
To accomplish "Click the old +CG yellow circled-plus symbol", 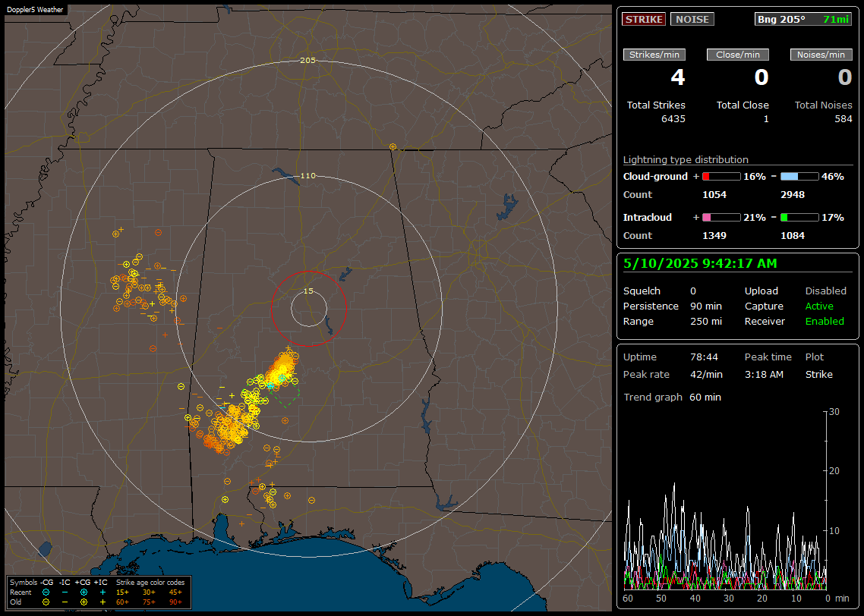I will tap(84, 602).
